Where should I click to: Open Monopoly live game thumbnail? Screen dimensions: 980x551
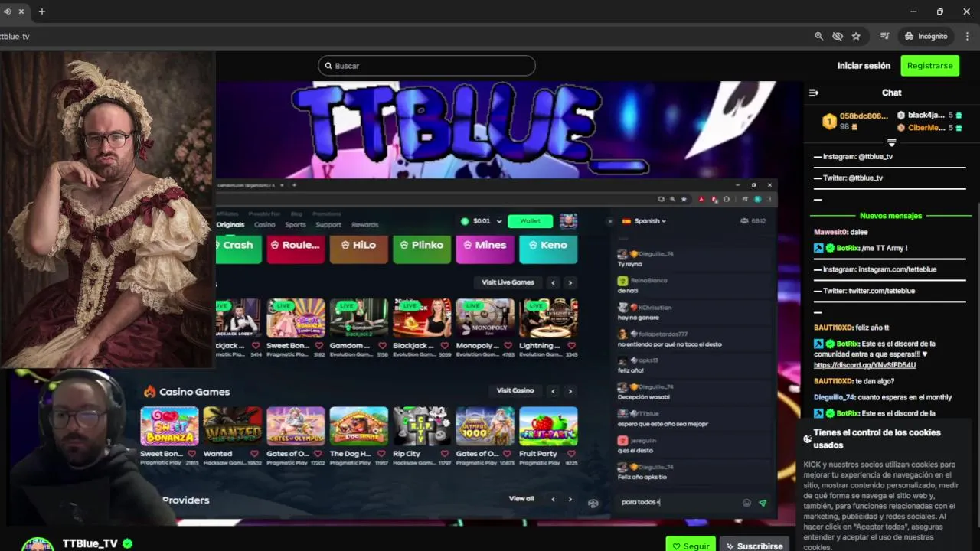coord(485,318)
